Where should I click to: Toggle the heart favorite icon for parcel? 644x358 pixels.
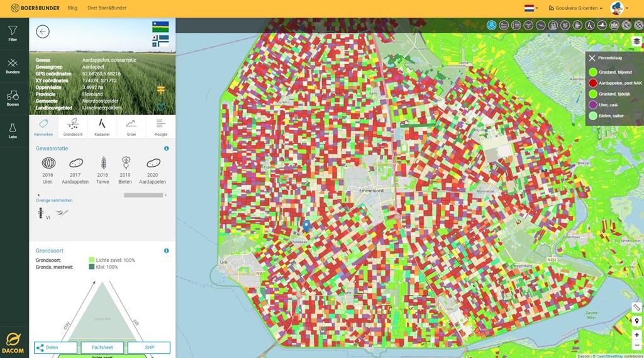click(x=161, y=106)
